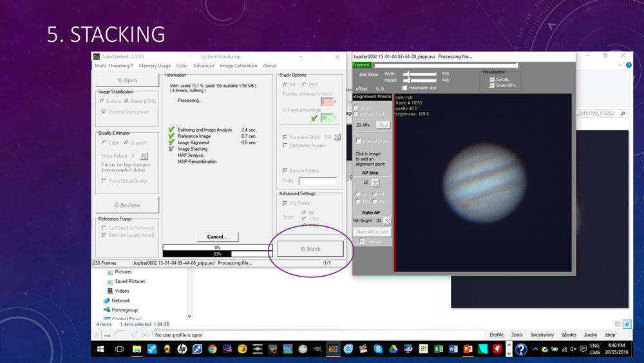Collapse the Explorer ribbon chevron
Image resolution: width=644 pixels, height=363 pixels.
[x=620, y=65]
